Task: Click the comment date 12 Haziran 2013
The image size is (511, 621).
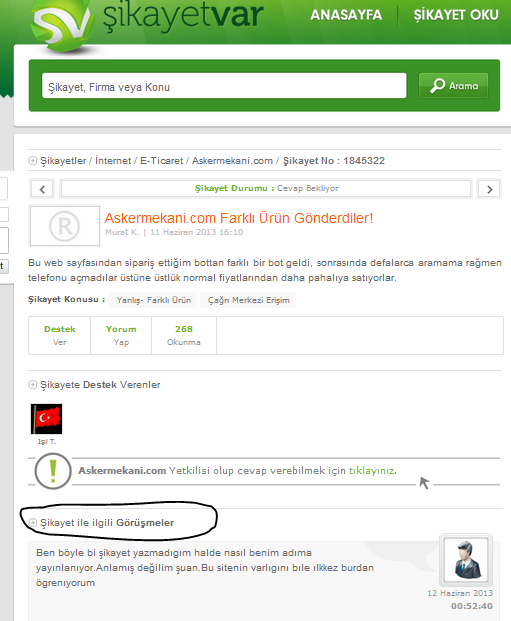Action: click(x=460, y=593)
